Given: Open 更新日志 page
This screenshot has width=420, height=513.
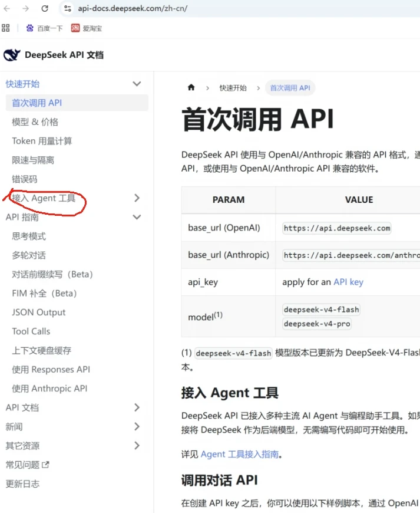Looking at the screenshot, I should [22, 484].
